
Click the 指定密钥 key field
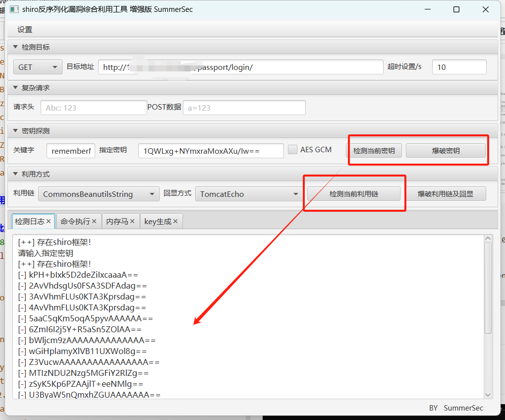point(211,151)
